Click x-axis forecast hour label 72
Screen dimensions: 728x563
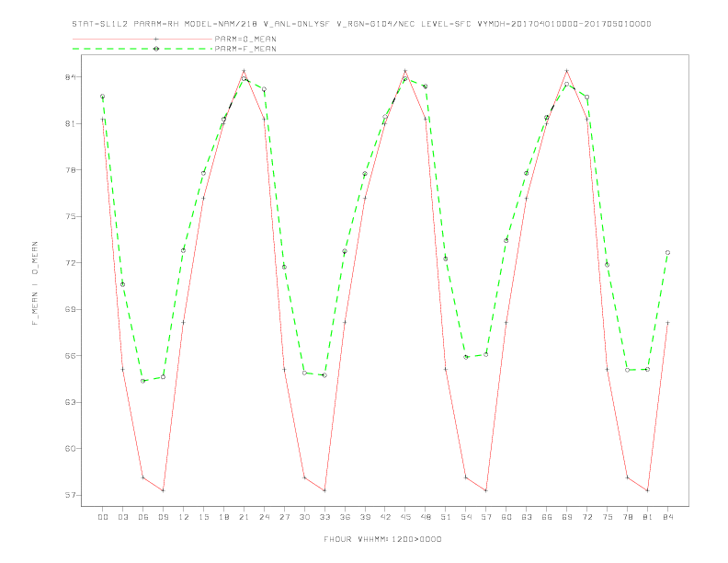587,517
